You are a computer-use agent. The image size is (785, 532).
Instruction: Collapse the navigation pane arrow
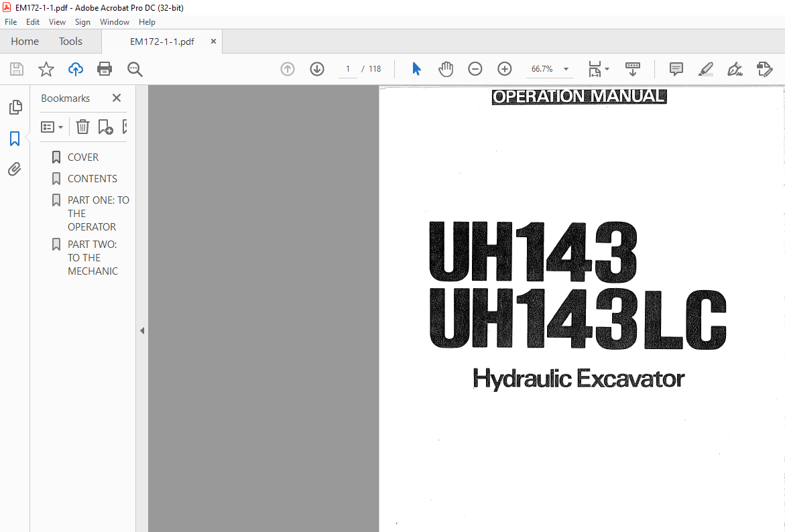click(x=142, y=330)
